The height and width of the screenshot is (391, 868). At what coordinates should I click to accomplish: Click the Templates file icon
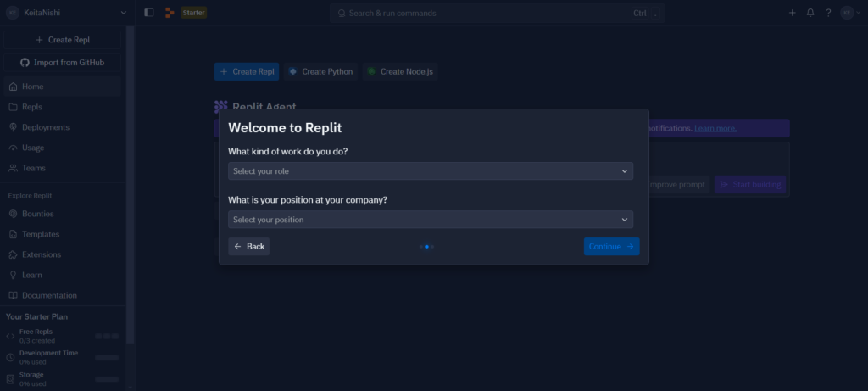[x=14, y=234]
